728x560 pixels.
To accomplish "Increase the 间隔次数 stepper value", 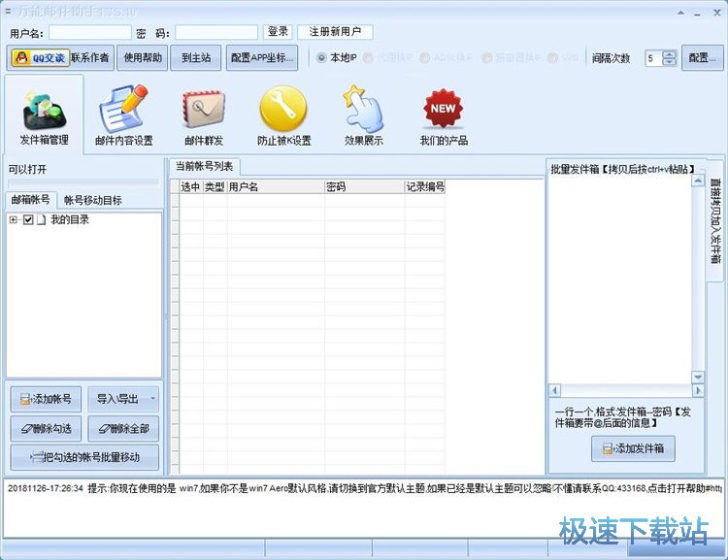I will tap(669, 53).
